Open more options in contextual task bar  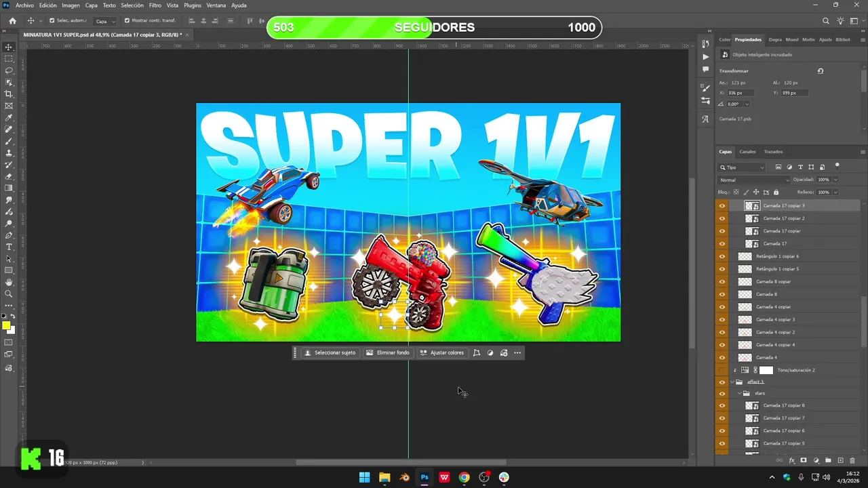[517, 352]
